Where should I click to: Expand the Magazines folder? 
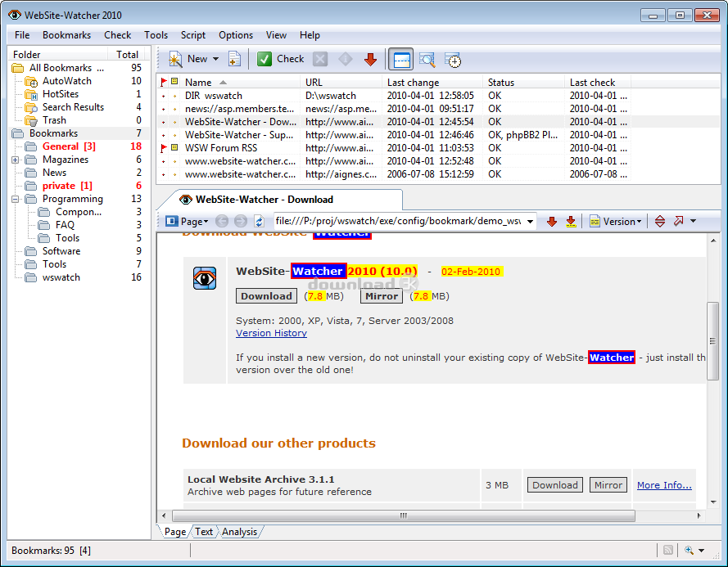tap(16, 160)
